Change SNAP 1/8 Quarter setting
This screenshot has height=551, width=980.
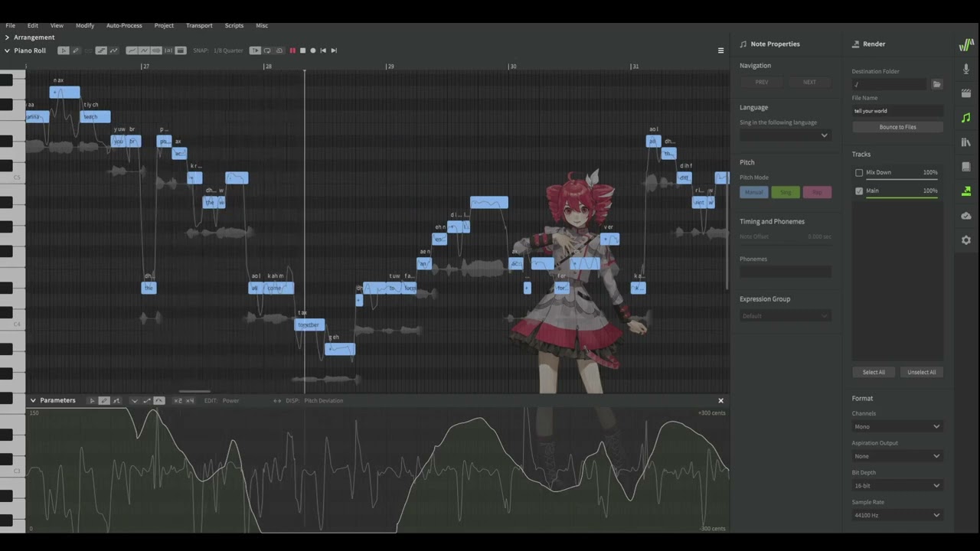coord(228,51)
